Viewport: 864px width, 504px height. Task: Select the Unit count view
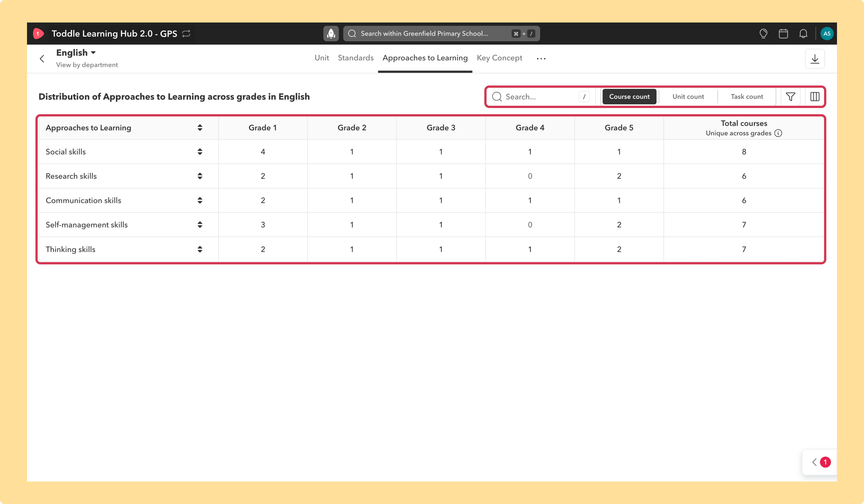pyautogui.click(x=688, y=97)
